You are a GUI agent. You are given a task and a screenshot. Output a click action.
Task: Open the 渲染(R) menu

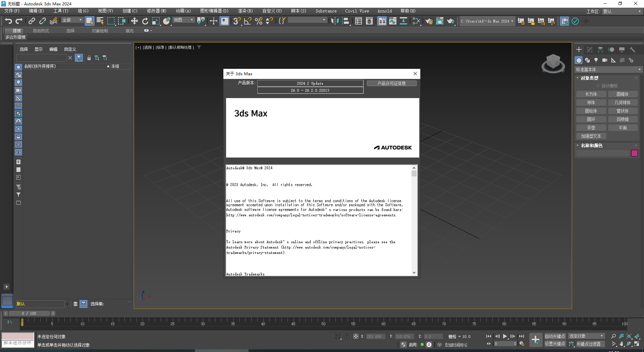[x=245, y=11]
